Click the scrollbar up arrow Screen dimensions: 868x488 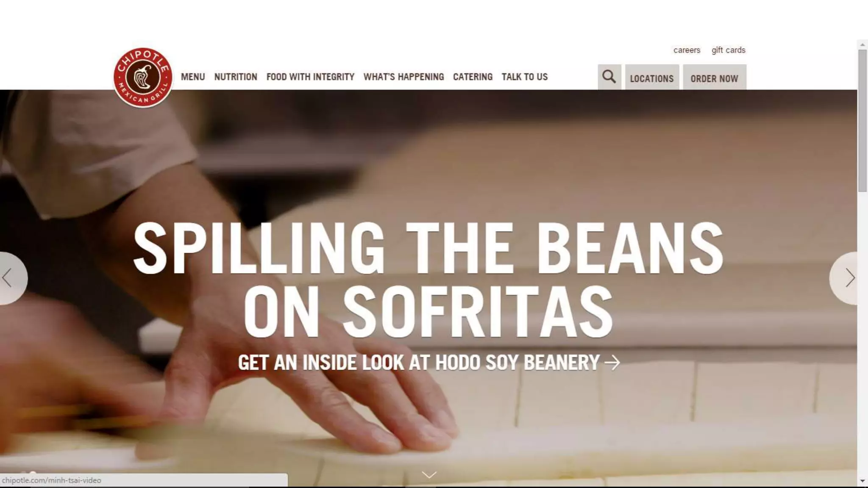pos(862,44)
